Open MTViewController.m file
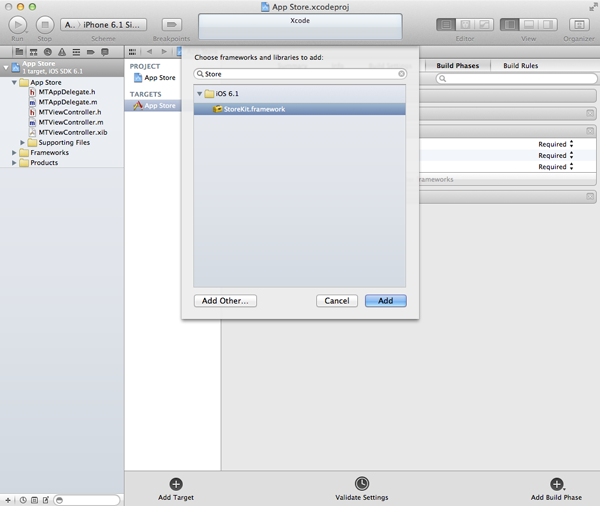The width and height of the screenshot is (600, 506). point(71,122)
